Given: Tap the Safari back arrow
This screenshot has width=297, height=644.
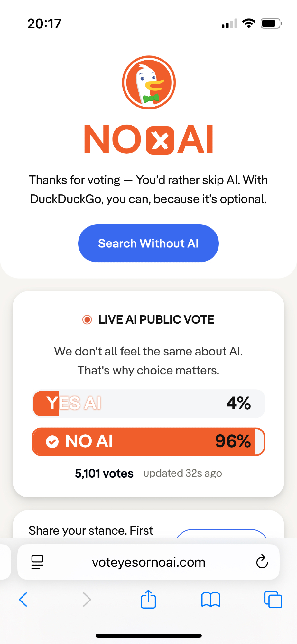Looking at the screenshot, I should point(23,600).
